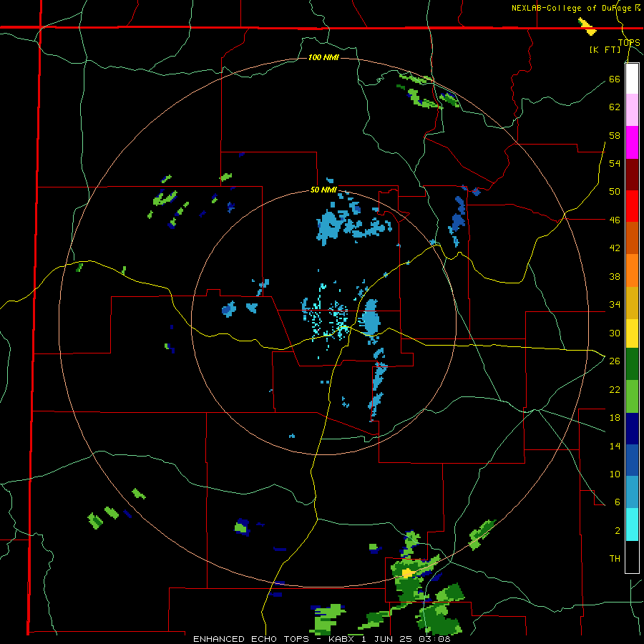This screenshot has height=644, width=644.
Task: Click the light green legend swatch
Action: pyautogui.click(x=632, y=396)
